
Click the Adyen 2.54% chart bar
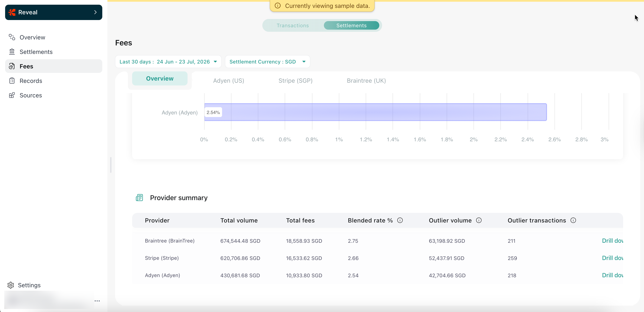point(375,112)
